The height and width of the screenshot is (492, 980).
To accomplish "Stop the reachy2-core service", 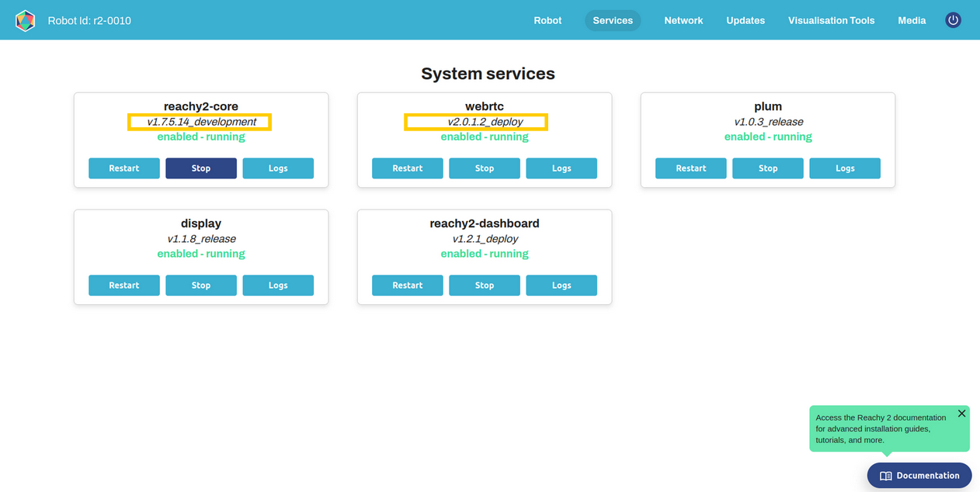I will point(201,168).
